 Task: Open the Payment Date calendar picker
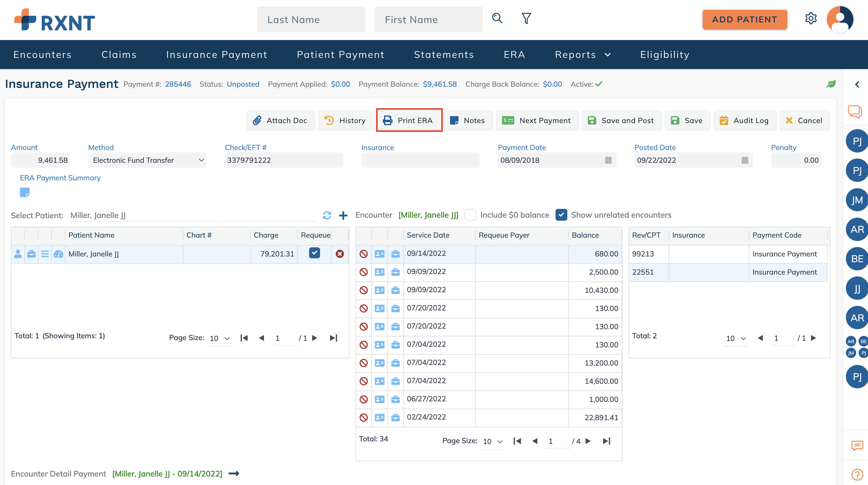[x=608, y=160]
